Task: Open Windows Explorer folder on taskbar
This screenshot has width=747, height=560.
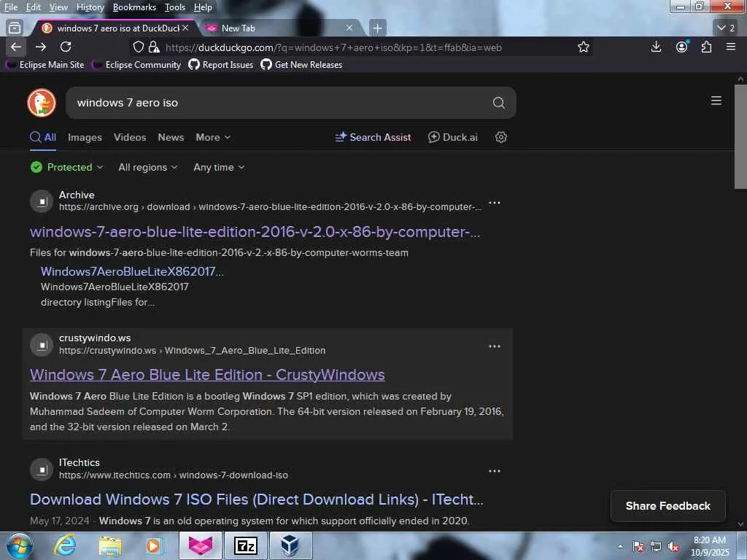Action: tap(110, 545)
